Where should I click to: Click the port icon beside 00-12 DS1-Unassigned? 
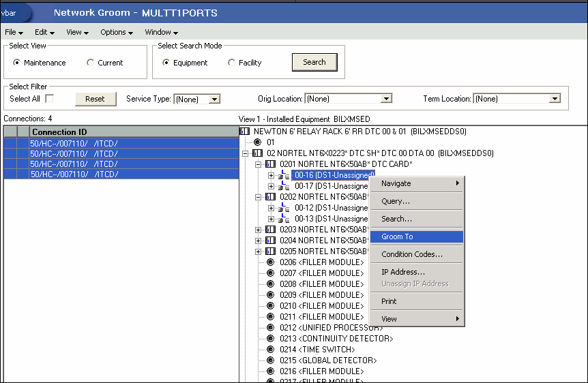tap(284, 208)
